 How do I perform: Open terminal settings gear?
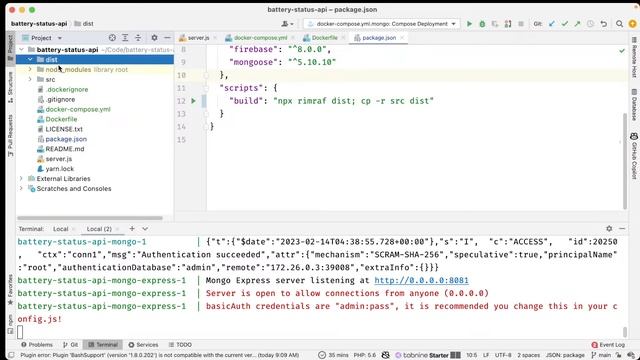tap(609, 229)
